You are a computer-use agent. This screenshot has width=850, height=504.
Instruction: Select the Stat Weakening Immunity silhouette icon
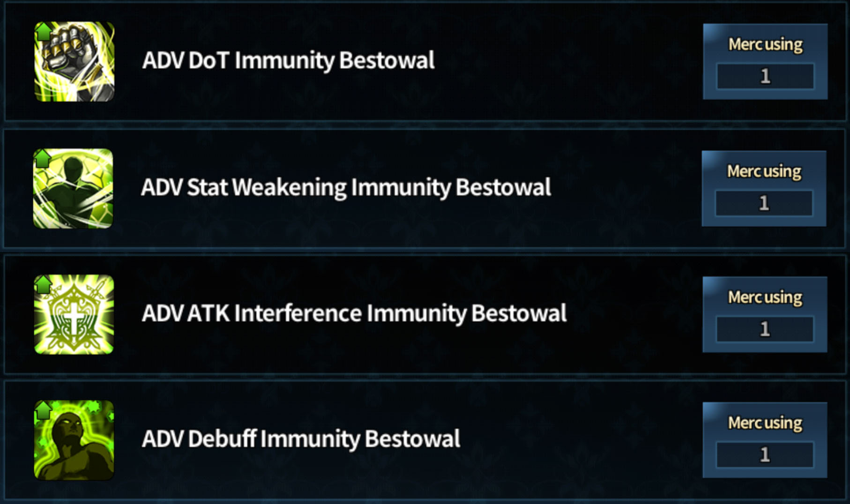tap(73, 188)
